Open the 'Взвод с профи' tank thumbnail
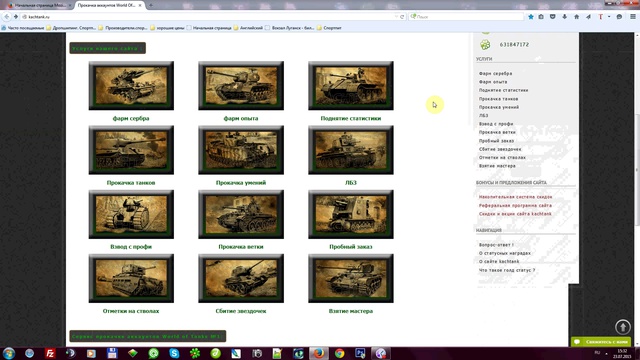640x360 pixels. pos(131,214)
